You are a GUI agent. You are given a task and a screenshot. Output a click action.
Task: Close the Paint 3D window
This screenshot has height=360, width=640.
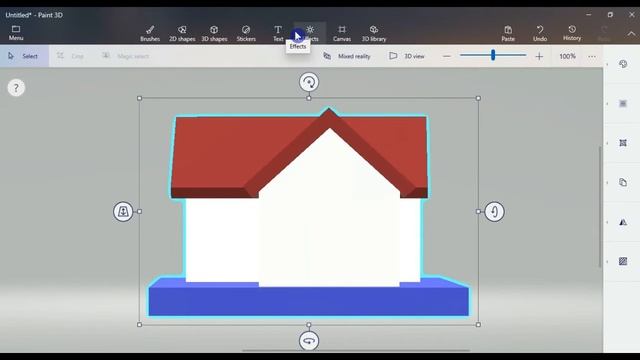point(631,15)
